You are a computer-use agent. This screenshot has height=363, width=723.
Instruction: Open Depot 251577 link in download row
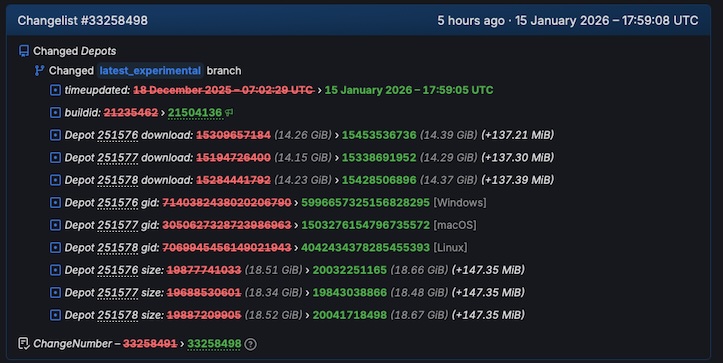pyautogui.click(x=118, y=157)
